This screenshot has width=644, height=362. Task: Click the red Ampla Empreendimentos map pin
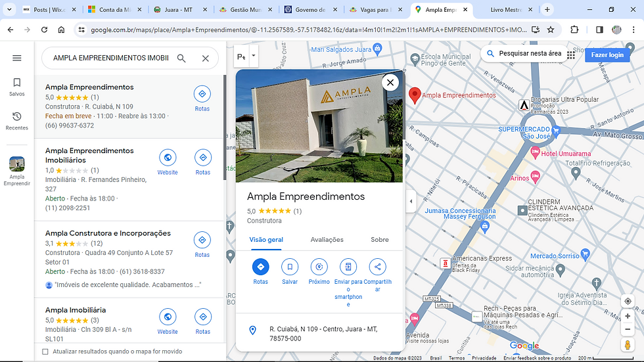point(415,95)
